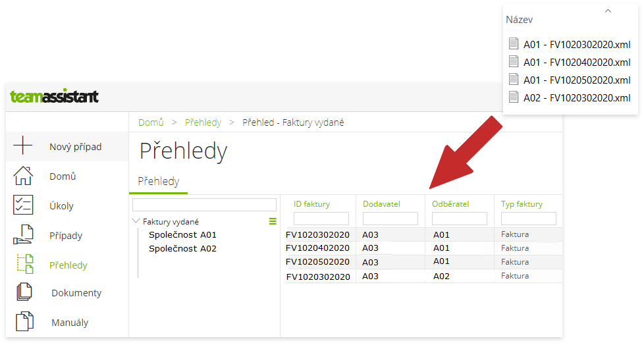Open Nový případ in the sidebar
Viewport: 644px width, 345px height.
point(76,147)
